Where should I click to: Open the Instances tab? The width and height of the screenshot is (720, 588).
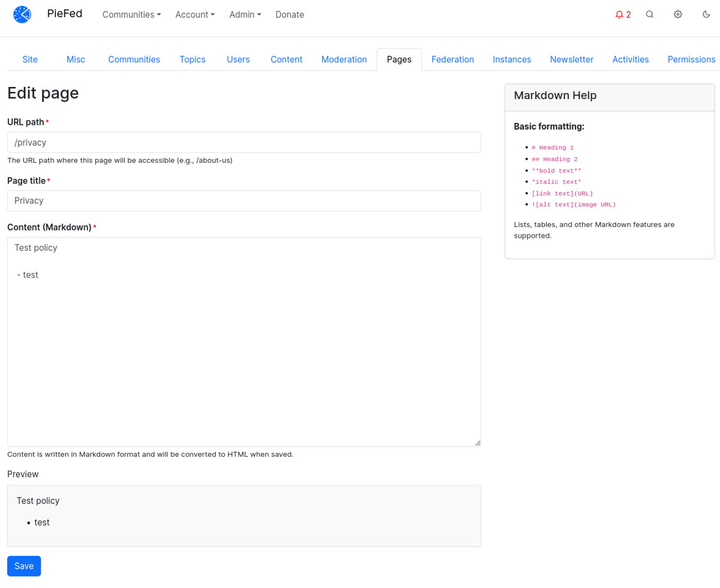pyautogui.click(x=512, y=59)
